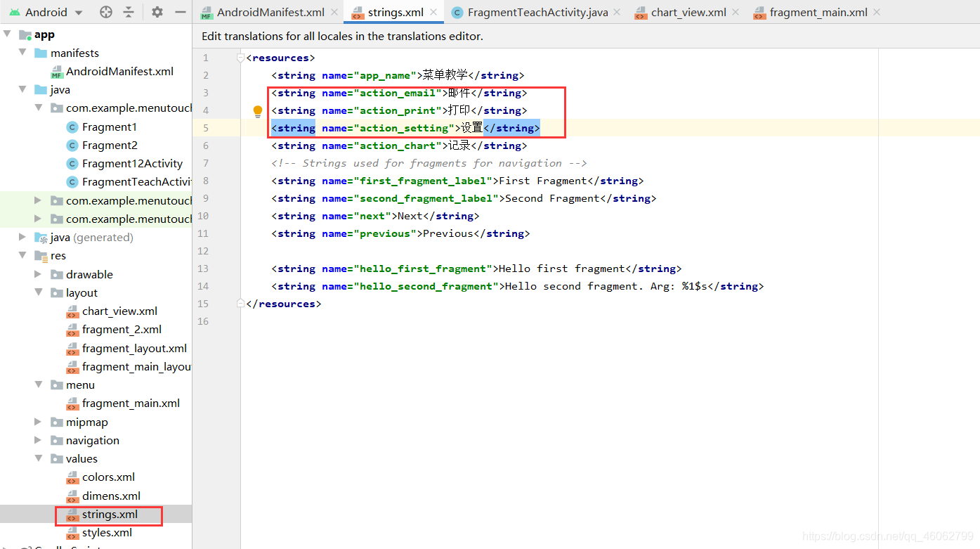Image resolution: width=980 pixels, height=549 pixels.
Task: Select fragment_main.xml under menu folder
Action: click(x=131, y=403)
